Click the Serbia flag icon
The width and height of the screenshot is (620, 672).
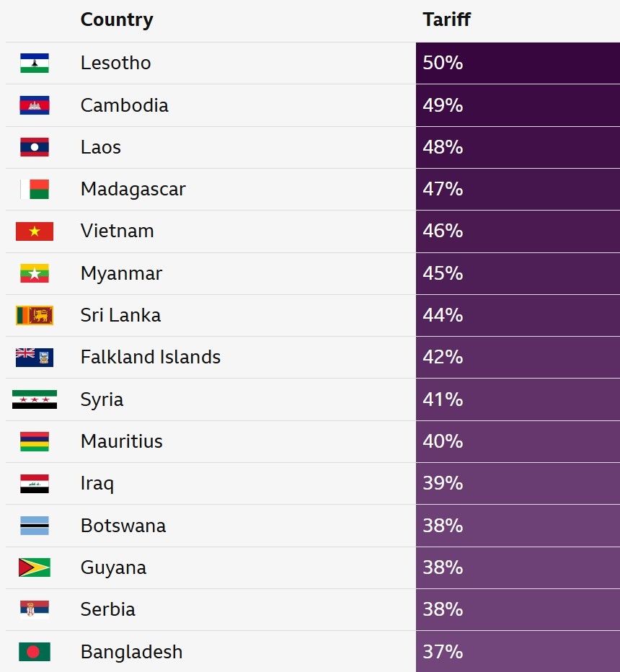(x=35, y=609)
